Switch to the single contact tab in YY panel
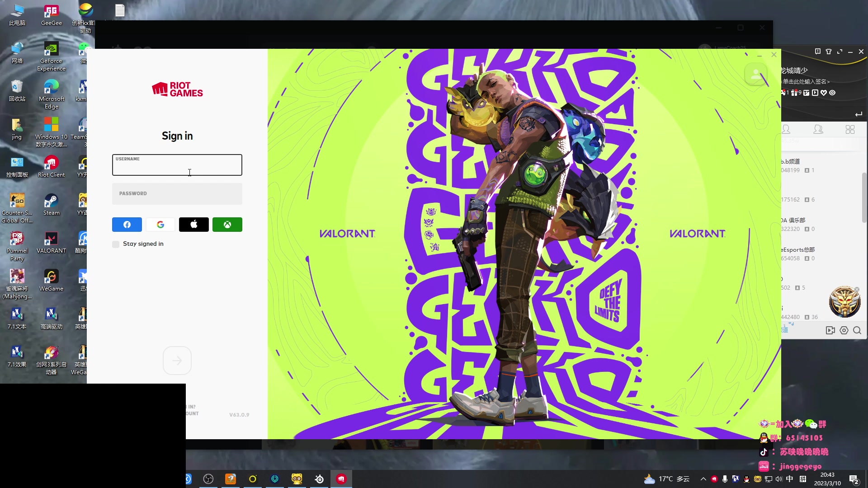Screen dimensions: 868x488 click(x=786, y=130)
